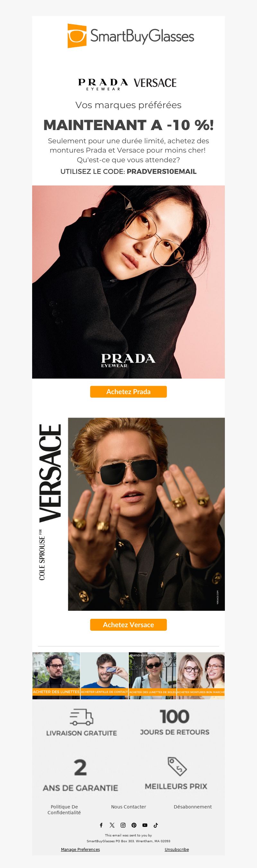Open the Pinterest social icon
Image resolution: width=257 pixels, height=868 pixels.
(134, 825)
